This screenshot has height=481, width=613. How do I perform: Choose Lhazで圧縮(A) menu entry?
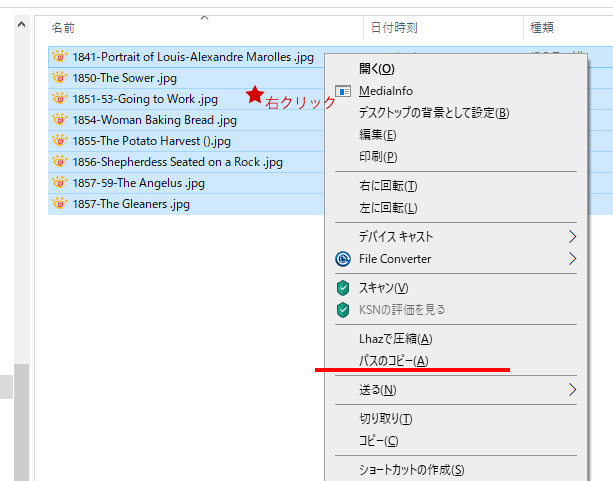pyautogui.click(x=395, y=340)
